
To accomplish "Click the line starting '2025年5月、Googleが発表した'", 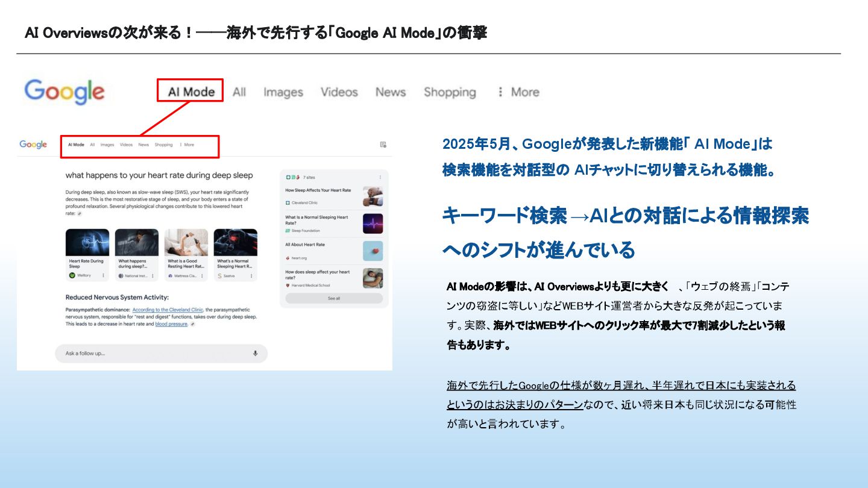I will (x=607, y=144).
